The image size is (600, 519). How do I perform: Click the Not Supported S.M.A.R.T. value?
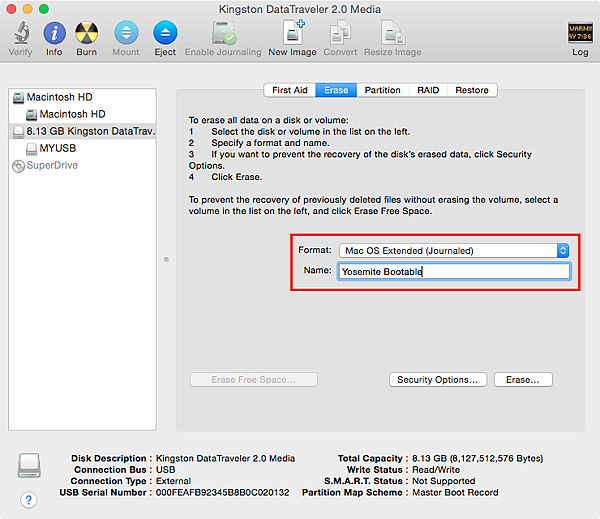pyautogui.click(x=443, y=481)
